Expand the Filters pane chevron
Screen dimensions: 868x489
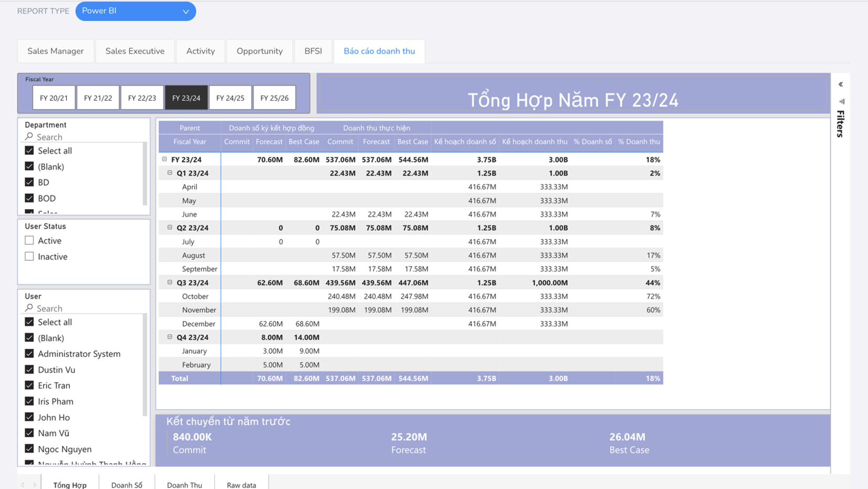pyautogui.click(x=841, y=84)
